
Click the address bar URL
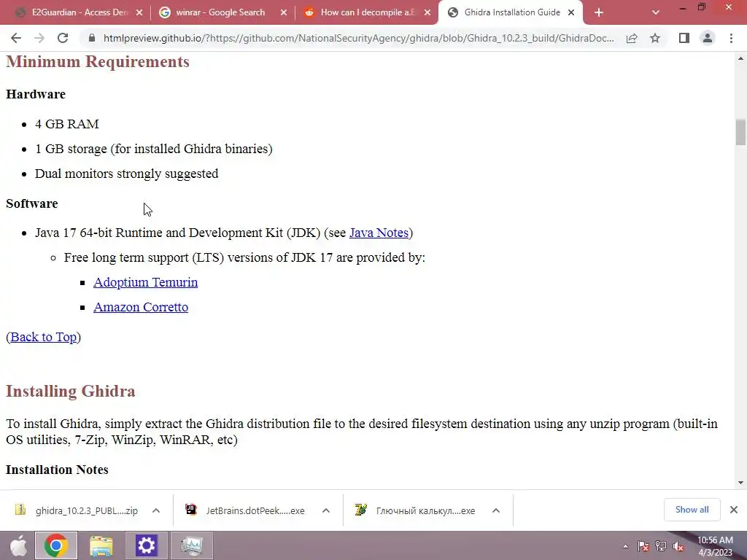pos(359,38)
